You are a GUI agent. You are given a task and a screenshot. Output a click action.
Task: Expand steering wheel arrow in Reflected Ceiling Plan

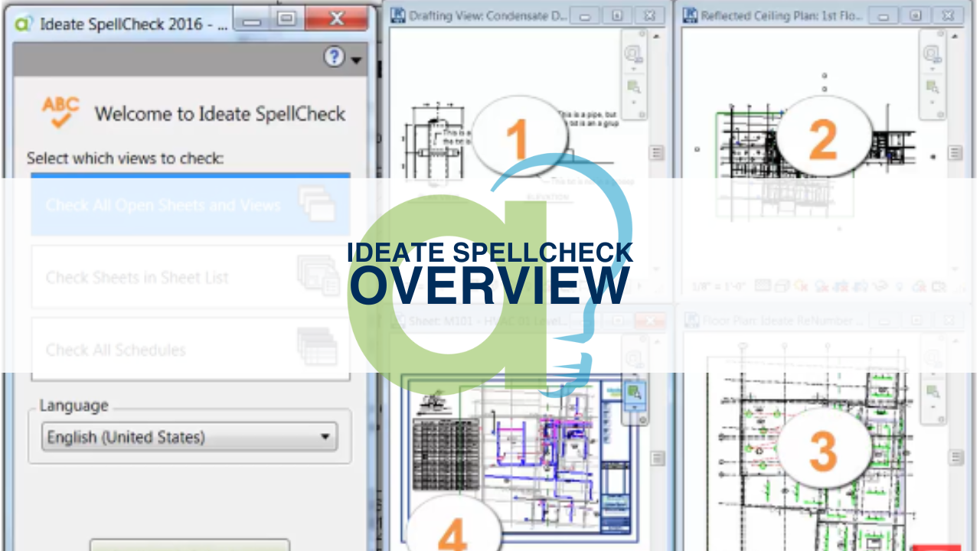(x=932, y=70)
